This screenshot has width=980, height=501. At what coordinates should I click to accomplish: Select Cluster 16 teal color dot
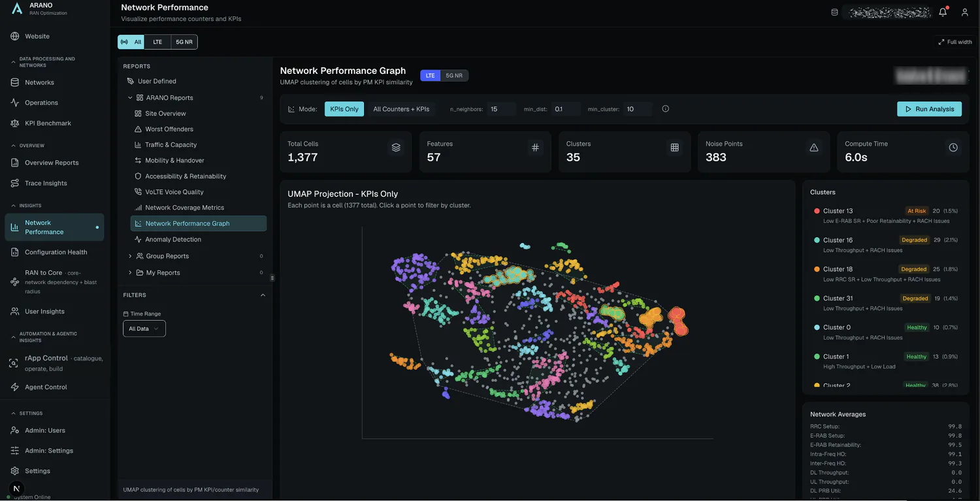click(817, 240)
